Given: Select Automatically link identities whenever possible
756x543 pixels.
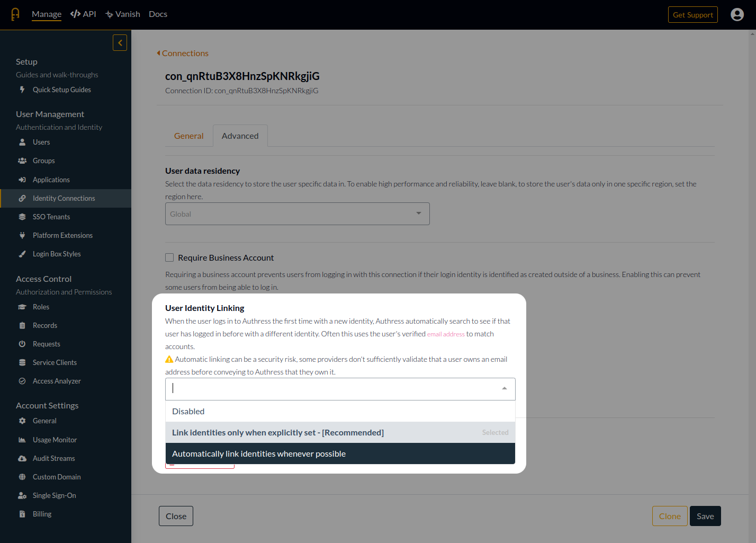Looking at the screenshot, I should click(x=259, y=453).
